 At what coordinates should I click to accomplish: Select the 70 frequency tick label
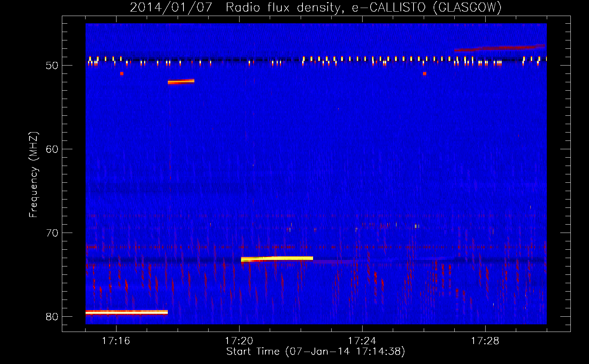point(52,233)
